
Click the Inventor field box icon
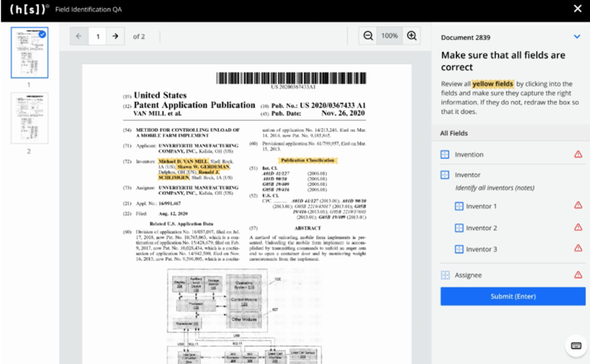445,175
